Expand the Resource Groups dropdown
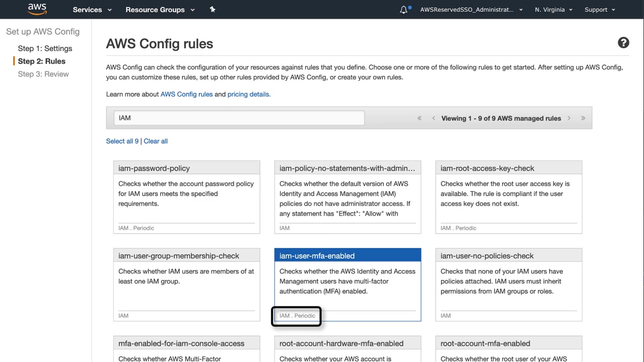The height and width of the screenshot is (362, 644). pyautogui.click(x=159, y=10)
